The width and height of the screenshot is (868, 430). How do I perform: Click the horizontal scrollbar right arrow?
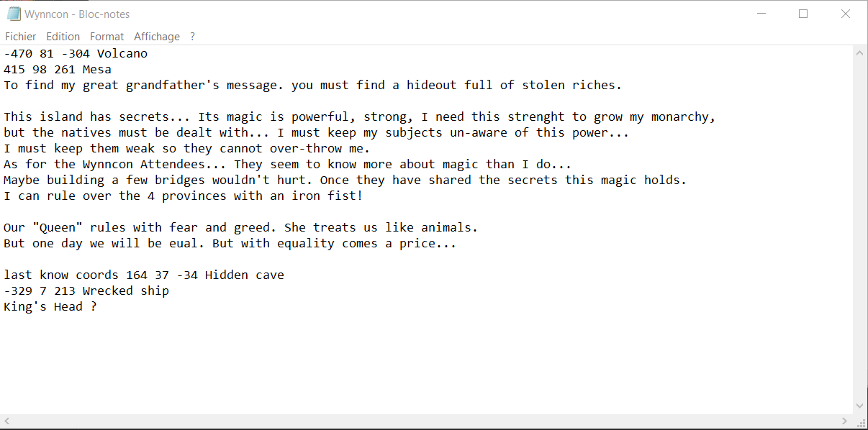[845, 421]
